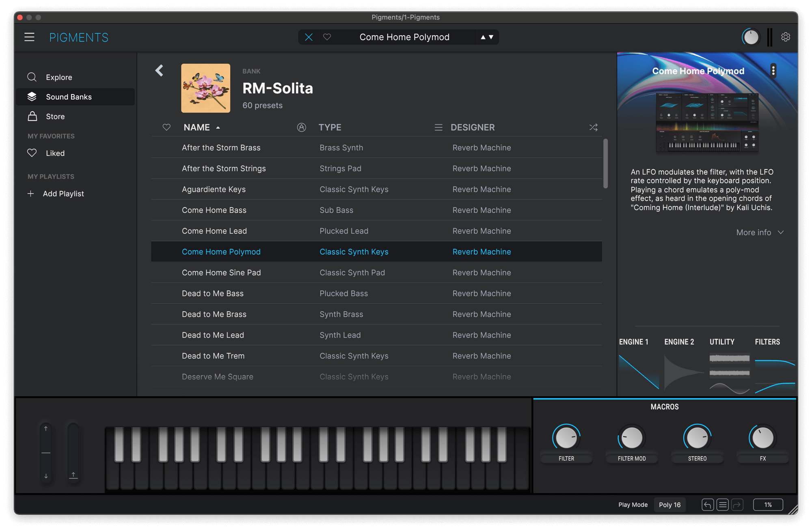Select the next preset down arrow
Viewport: 812px width, 531px height.
[x=491, y=37]
